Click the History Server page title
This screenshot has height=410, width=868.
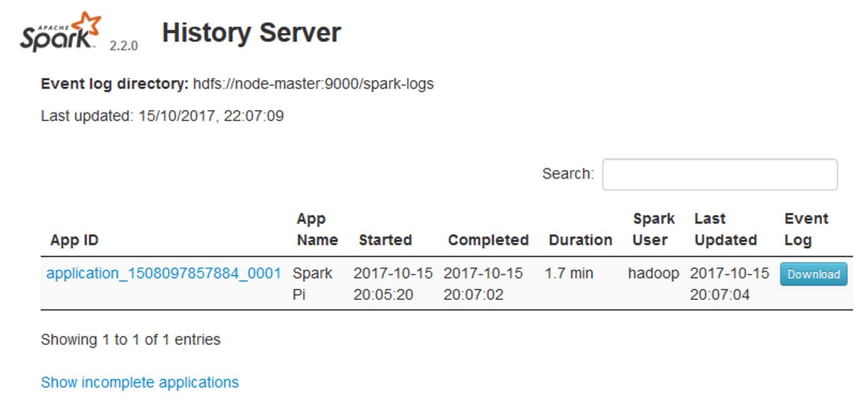[x=251, y=32]
